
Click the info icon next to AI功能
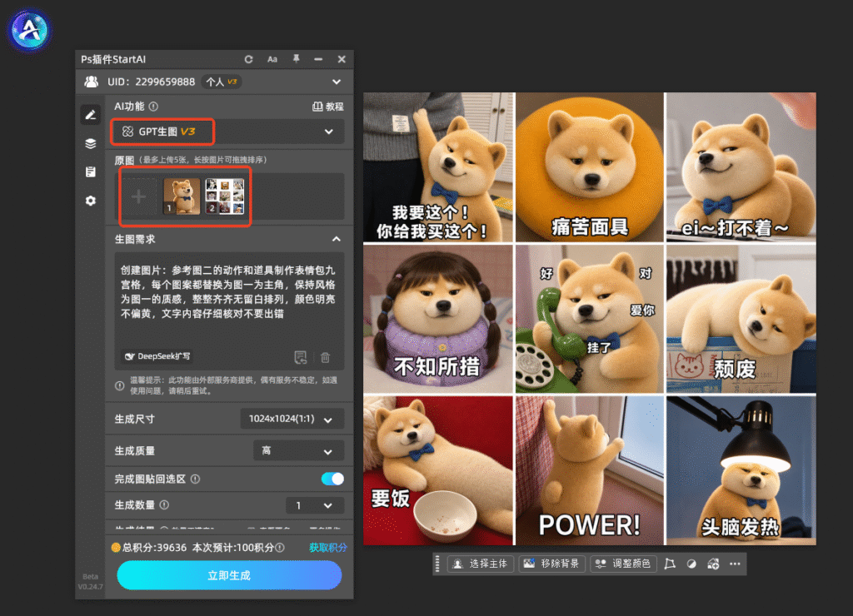coord(154,107)
